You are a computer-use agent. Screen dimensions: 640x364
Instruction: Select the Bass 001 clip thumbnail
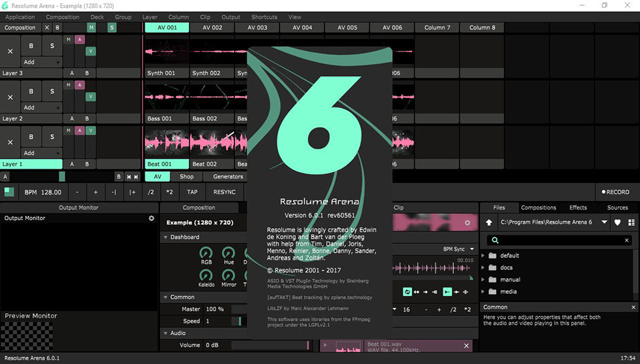[x=167, y=97]
